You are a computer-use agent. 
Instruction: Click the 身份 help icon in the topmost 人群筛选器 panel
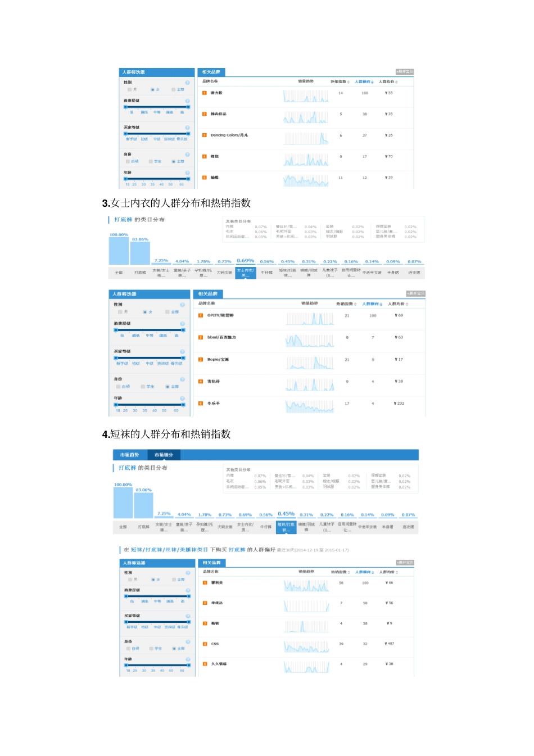pyautogui.click(x=188, y=154)
